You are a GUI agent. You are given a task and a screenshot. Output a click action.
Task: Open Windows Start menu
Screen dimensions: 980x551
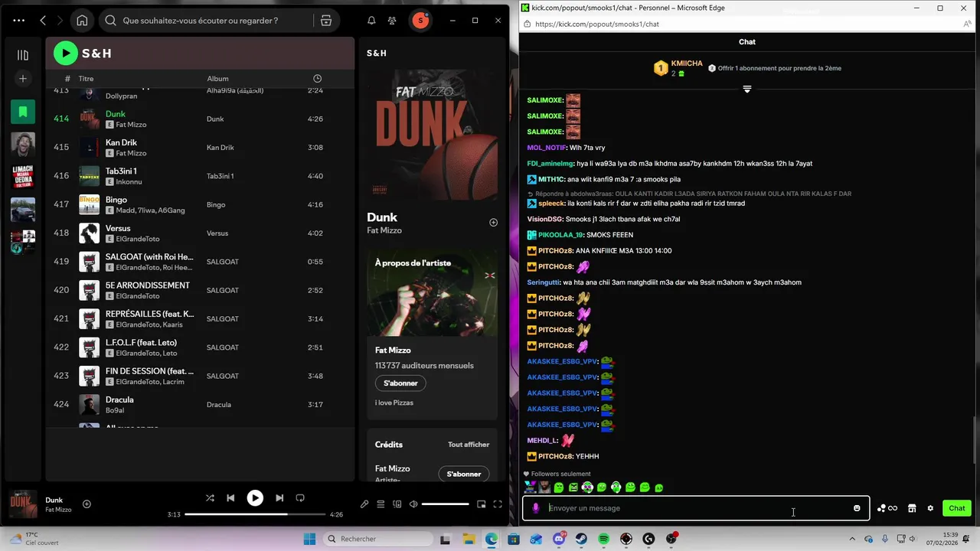pyautogui.click(x=309, y=539)
